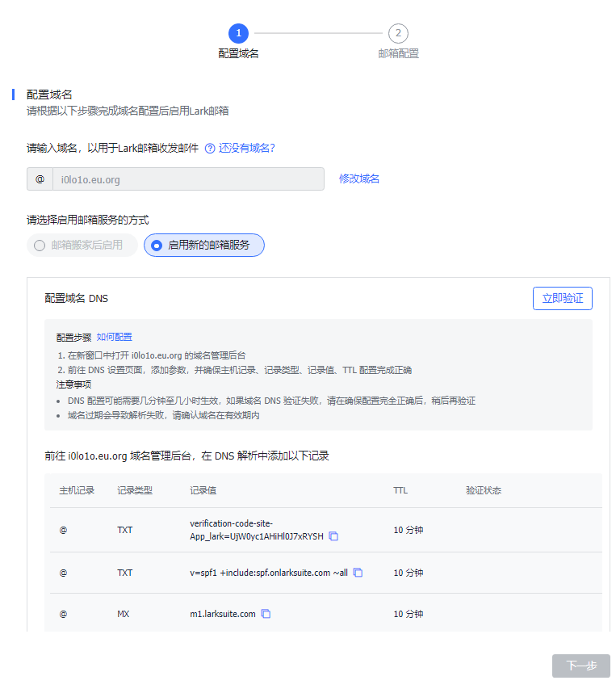
Task: Click the 配置域名 DNS heading
Action: pos(76,298)
